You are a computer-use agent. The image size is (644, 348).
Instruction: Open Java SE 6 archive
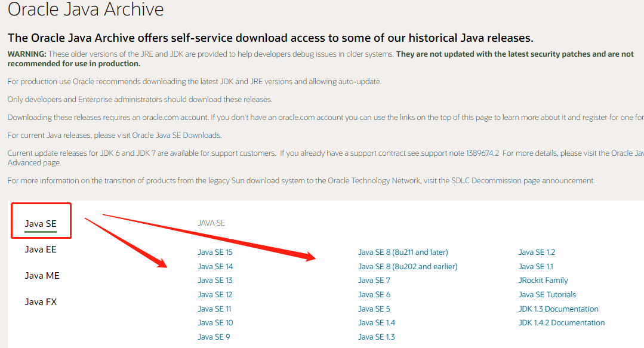tap(374, 295)
